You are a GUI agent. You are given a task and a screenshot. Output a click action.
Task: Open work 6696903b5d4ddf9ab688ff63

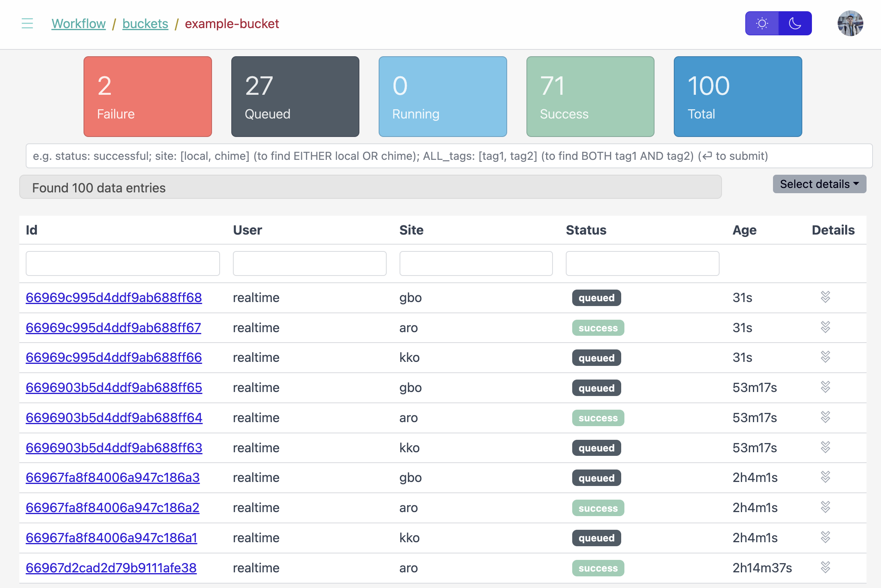[114, 448]
